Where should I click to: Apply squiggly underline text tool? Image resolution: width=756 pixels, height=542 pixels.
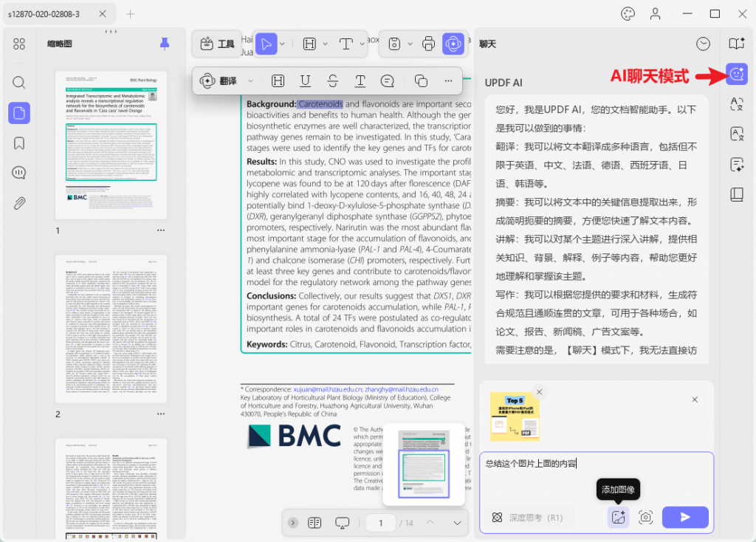tap(360, 81)
